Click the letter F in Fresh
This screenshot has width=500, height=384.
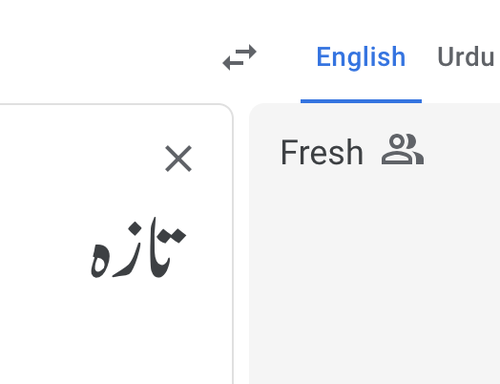pos(289,152)
